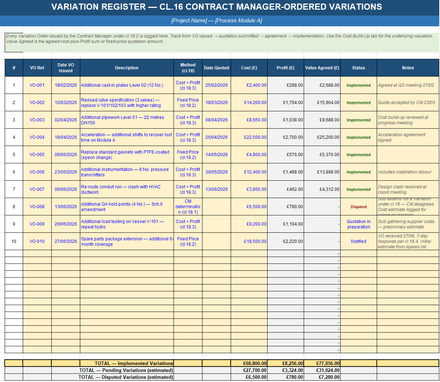Click the 'Implemented' status for VO-005
440x382 pixels.
coord(359,155)
